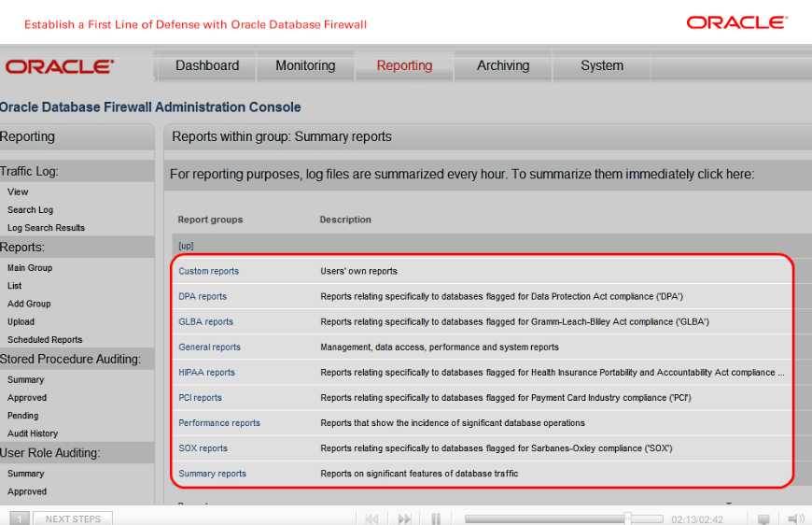The height and width of the screenshot is (525, 812).
Task: Click Add Group in sidebar
Action: (29, 304)
